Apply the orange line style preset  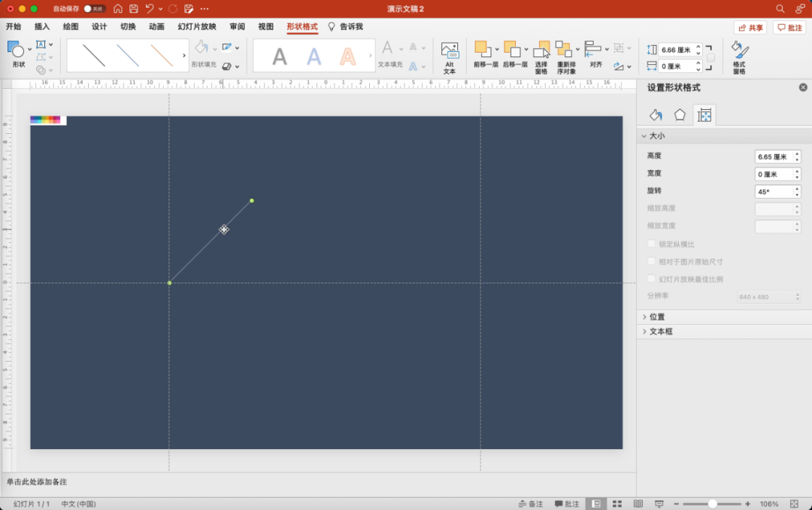pos(162,56)
